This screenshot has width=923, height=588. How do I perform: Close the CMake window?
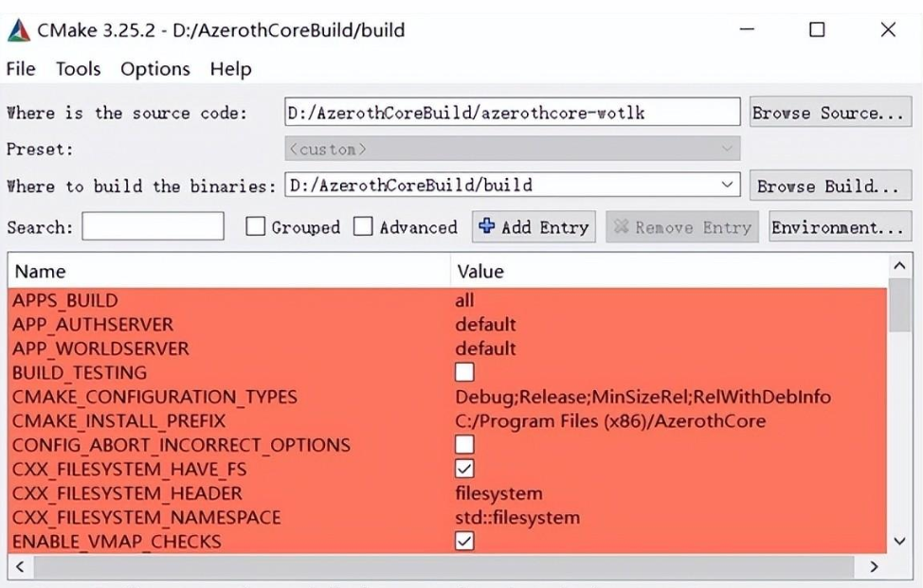[888, 29]
